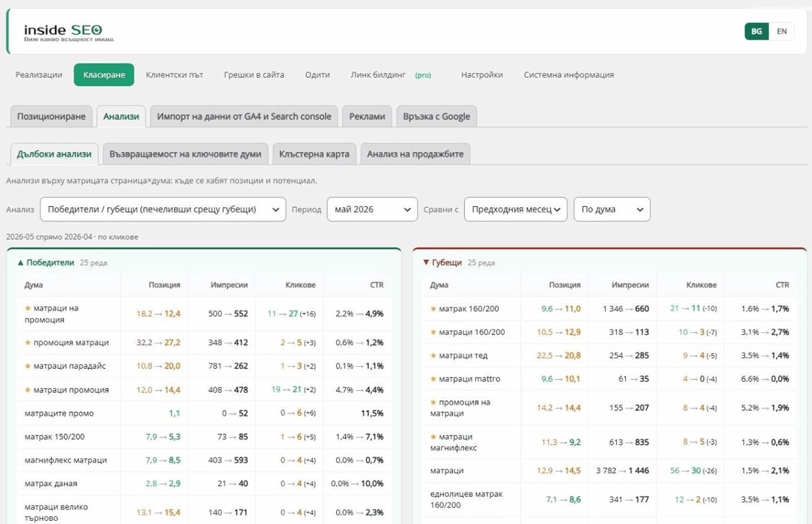Click impressions value 3 782 → 1 446
The width and height of the screenshot is (812, 524).
(623, 471)
